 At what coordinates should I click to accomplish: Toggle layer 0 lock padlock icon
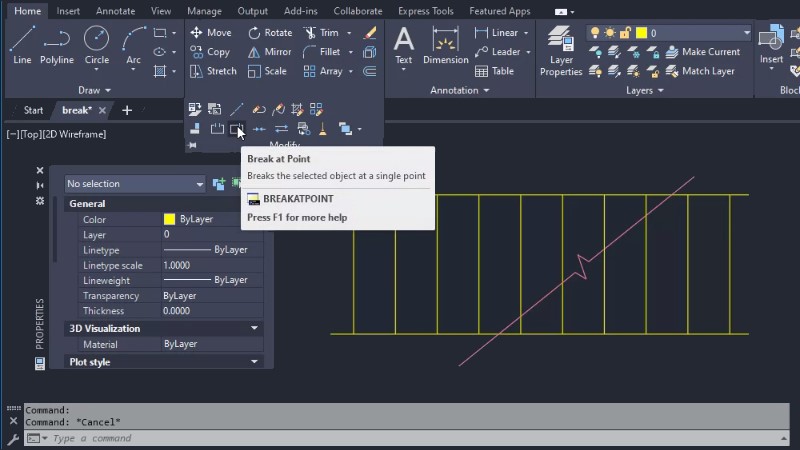point(625,33)
